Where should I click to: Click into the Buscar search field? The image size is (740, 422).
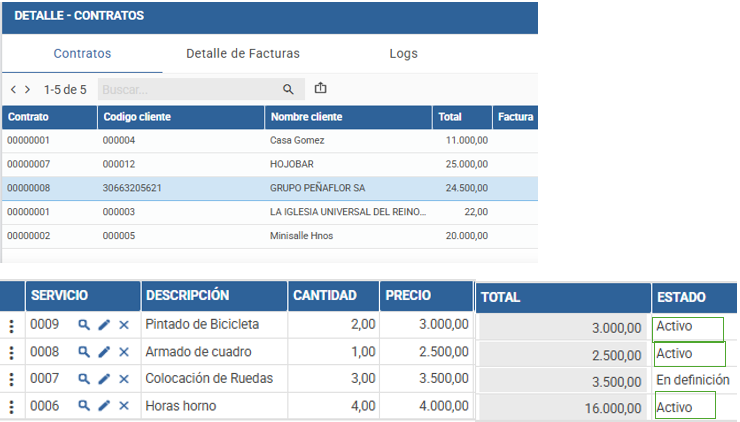(x=189, y=89)
